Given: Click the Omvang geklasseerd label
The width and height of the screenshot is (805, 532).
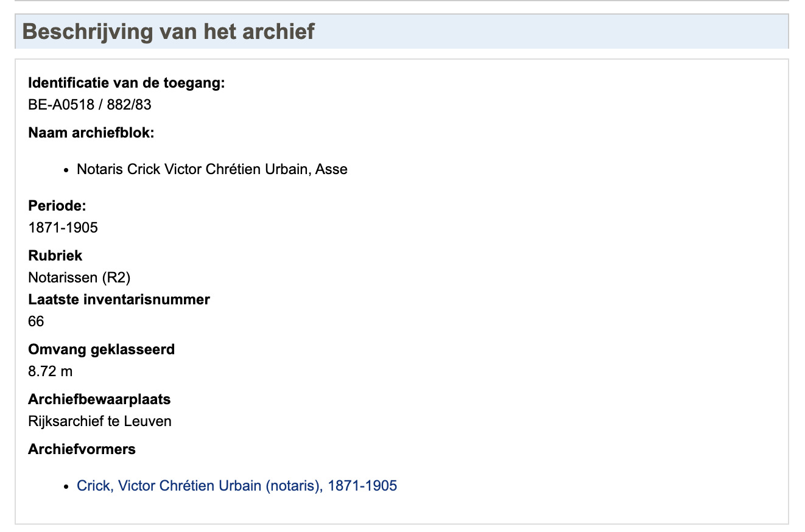Looking at the screenshot, I should click(x=101, y=349).
